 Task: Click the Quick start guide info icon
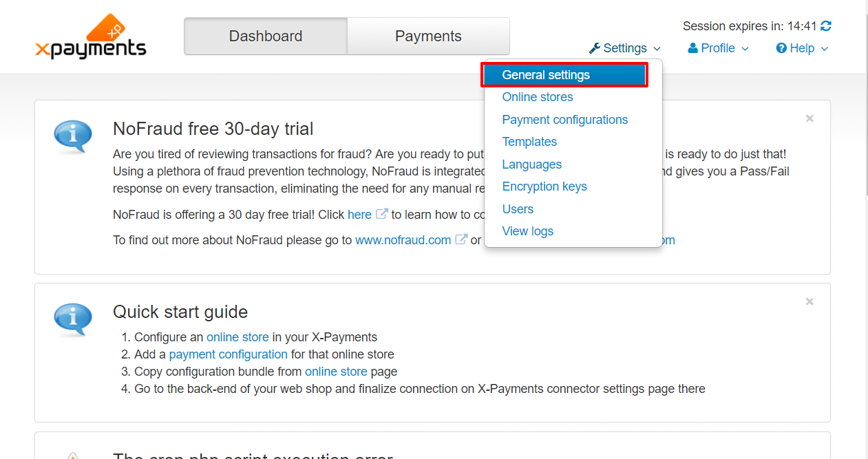point(73,319)
